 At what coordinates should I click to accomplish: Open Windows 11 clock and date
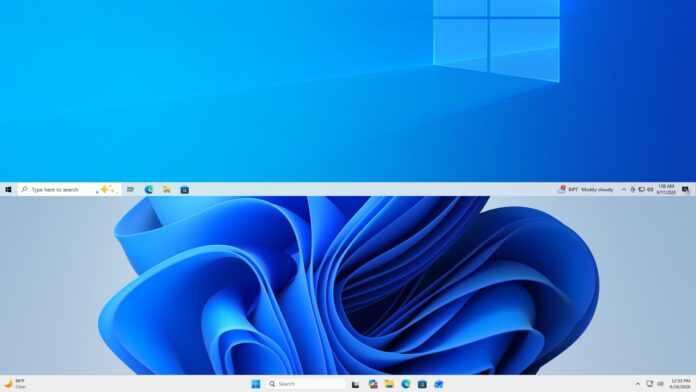point(680,384)
